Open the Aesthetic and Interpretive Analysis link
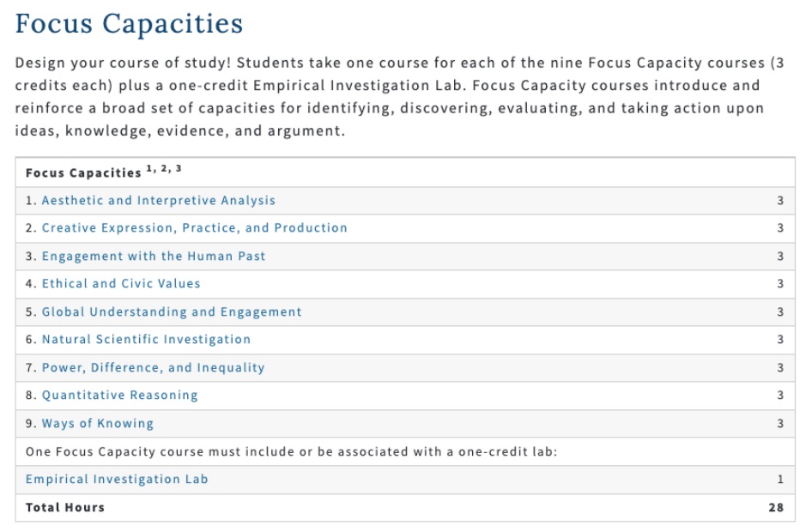 159,201
